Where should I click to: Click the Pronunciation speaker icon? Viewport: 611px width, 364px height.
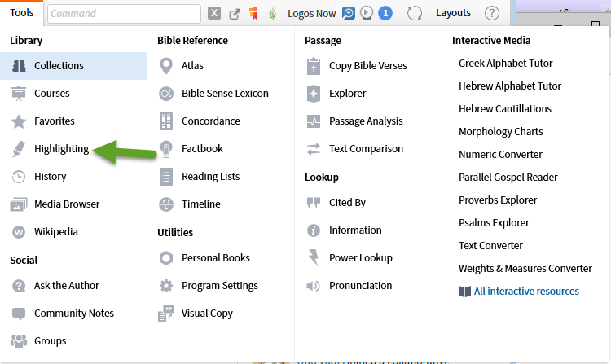coord(314,286)
